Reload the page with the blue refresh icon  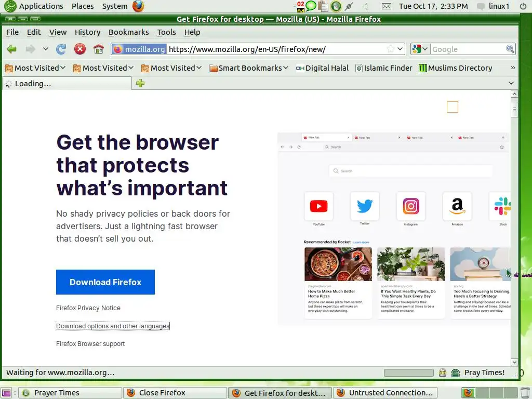pos(61,49)
